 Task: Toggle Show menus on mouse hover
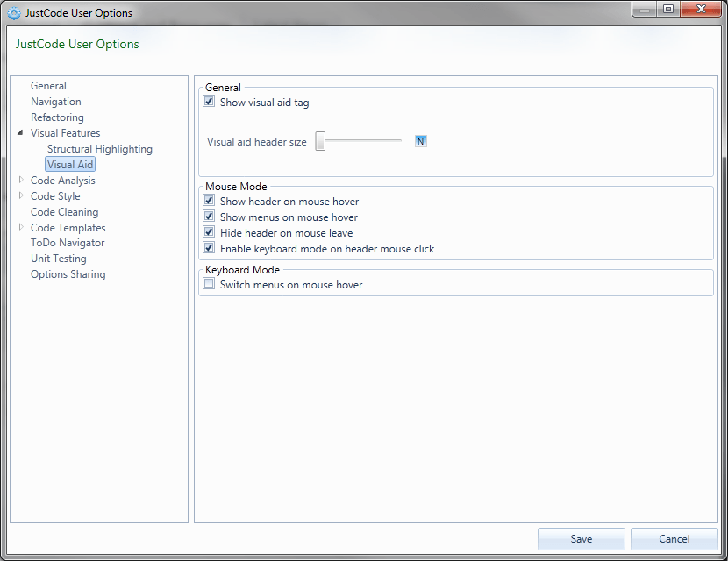[x=209, y=217]
